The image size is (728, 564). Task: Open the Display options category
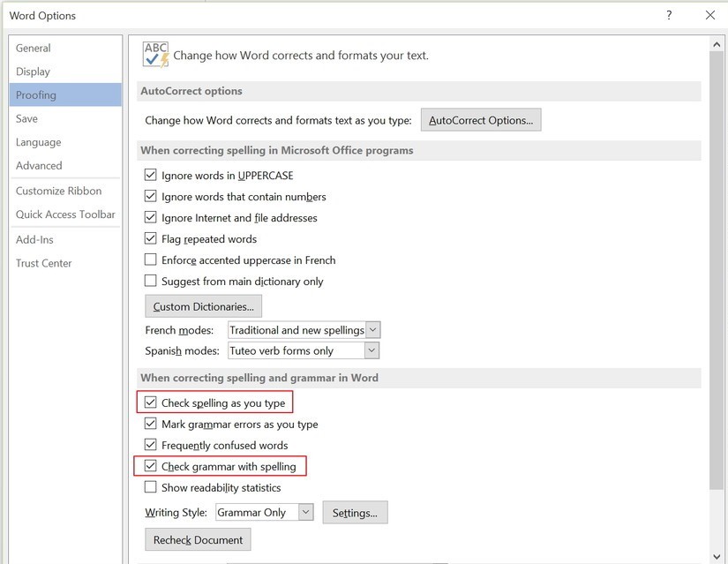[x=65, y=71]
